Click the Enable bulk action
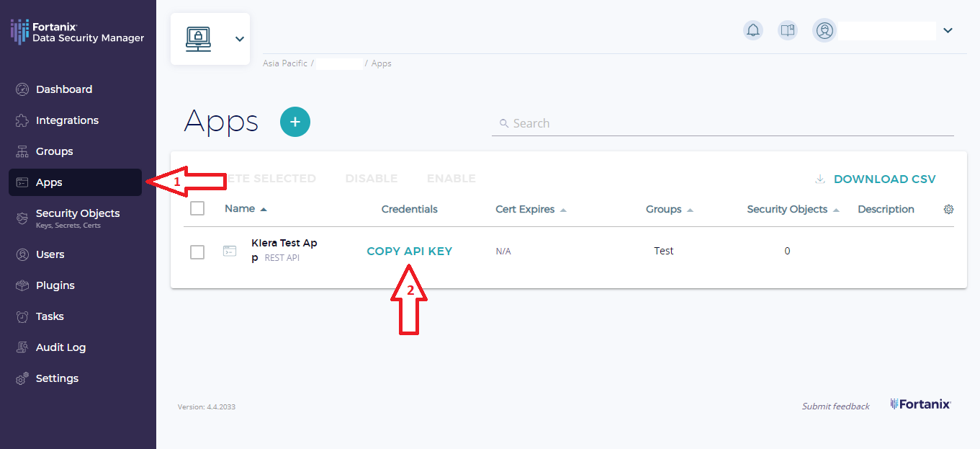The width and height of the screenshot is (980, 449). (451, 178)
